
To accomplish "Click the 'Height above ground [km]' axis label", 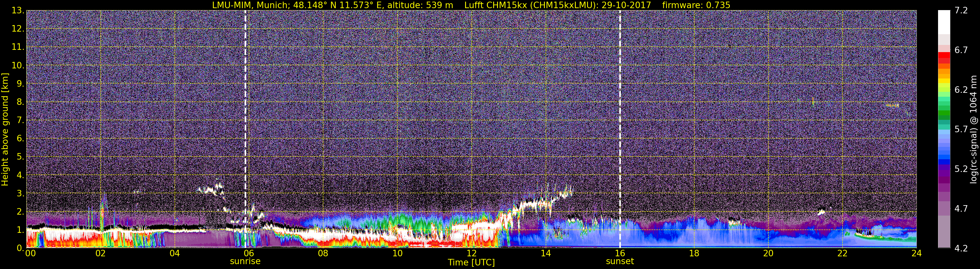I will pos(5,130).
